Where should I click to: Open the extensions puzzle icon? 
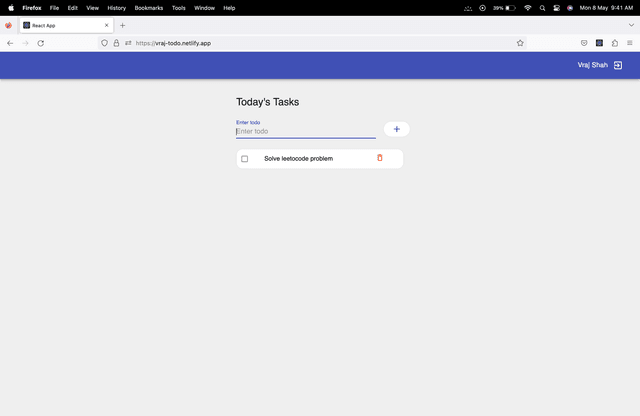point(614,43)
